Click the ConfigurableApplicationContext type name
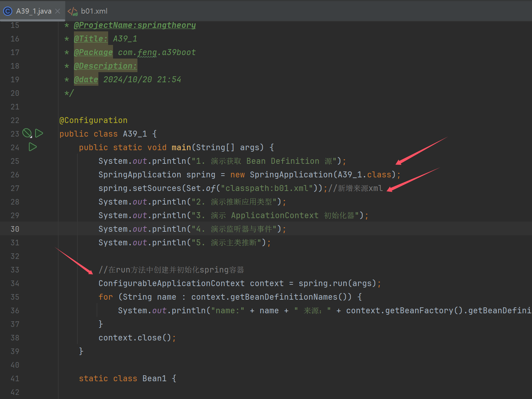 tap(171, 283)
